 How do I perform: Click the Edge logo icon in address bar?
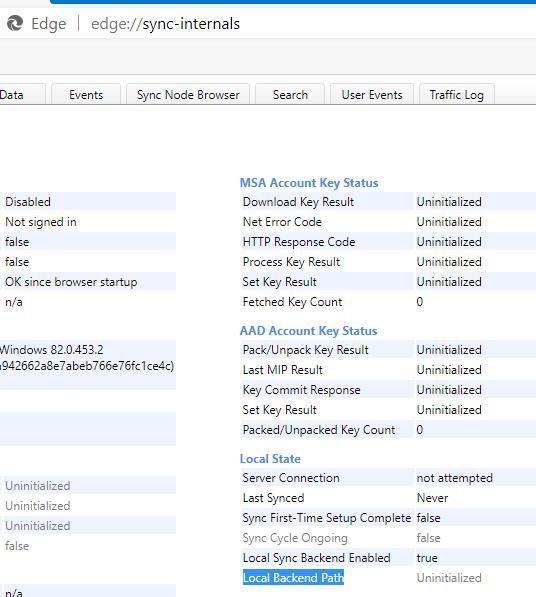coord(15,24)
